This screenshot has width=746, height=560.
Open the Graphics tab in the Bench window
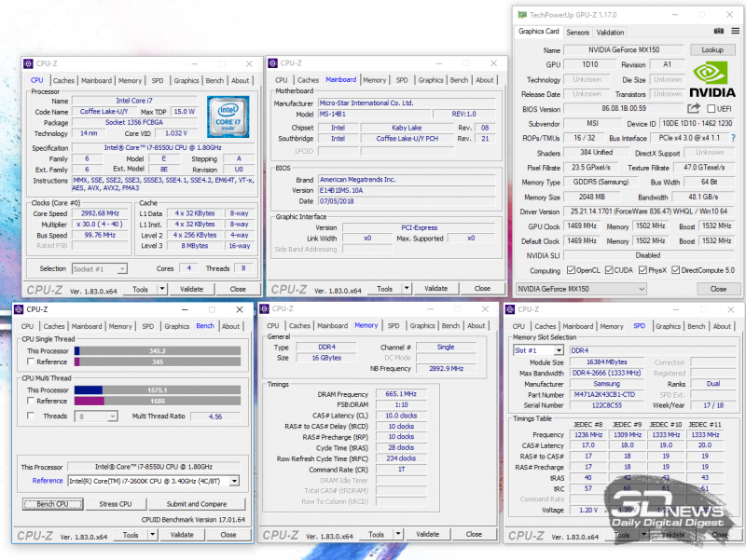point(177,326)
